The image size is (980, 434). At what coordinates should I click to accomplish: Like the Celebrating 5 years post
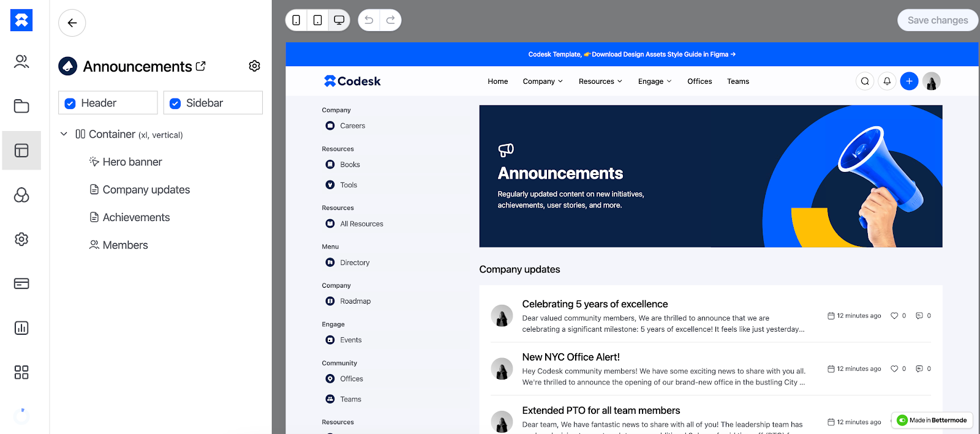(894, 316)
